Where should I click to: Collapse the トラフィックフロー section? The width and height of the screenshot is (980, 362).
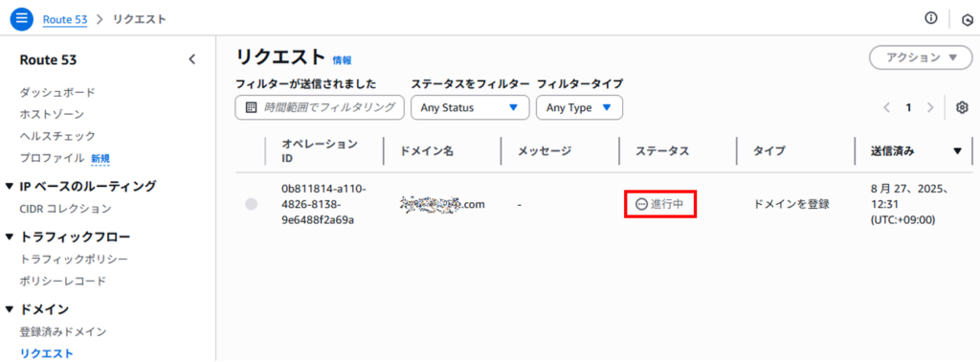click(x=9, y=237)
